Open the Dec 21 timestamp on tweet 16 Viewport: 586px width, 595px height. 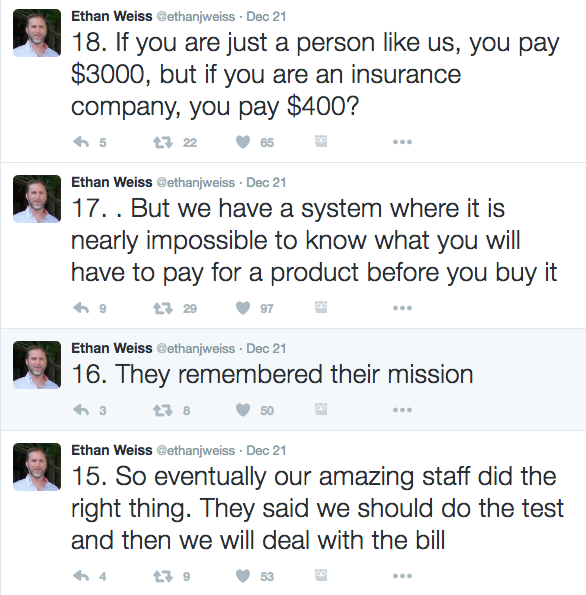point(266,348)
